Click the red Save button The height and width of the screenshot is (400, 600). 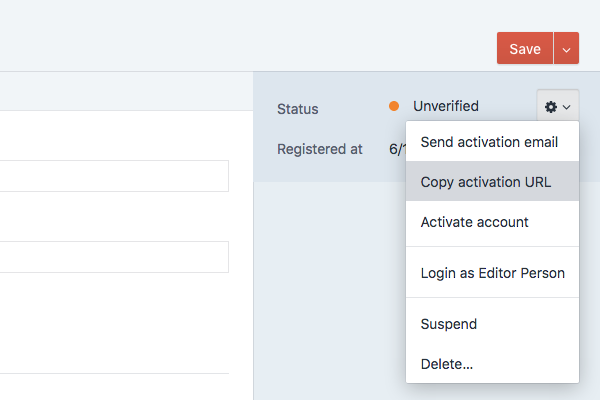[x=525, y=48]
